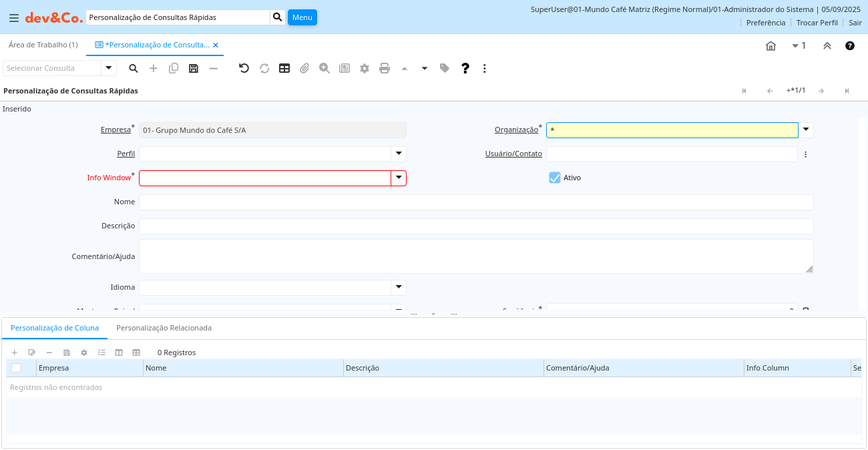
Task: Expand the Idioma dropdown list
Action: pos(399,287)
